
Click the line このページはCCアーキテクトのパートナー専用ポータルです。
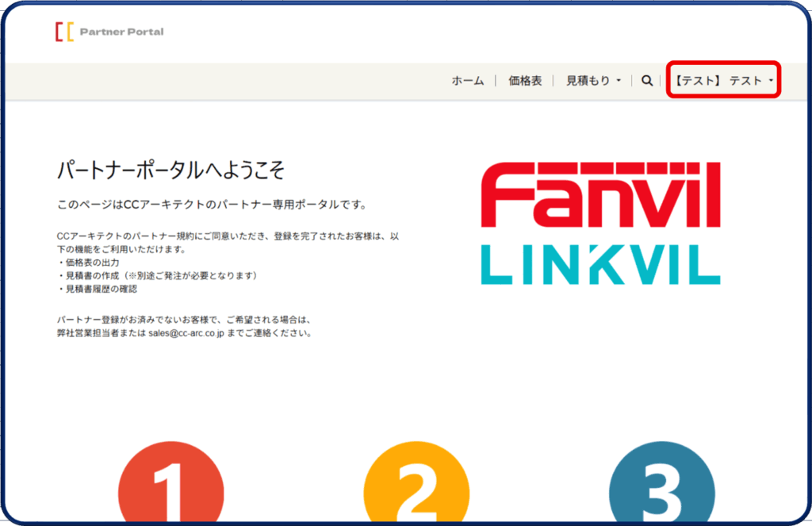[x=213, y=205]
